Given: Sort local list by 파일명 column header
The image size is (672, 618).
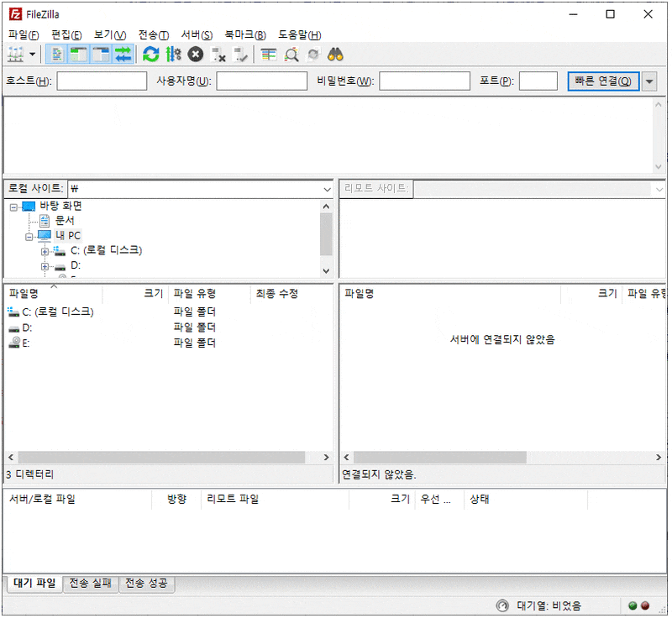Looking at the screenshot, I should tap(54, 294).
